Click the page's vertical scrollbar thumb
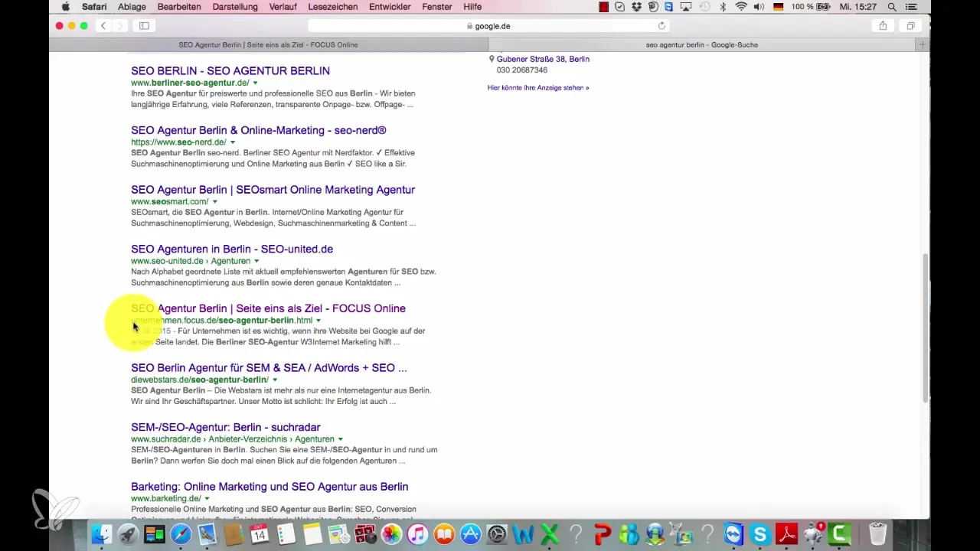This screenshot has height=551, width=980. pyautogui.click(x=926, y=328)
